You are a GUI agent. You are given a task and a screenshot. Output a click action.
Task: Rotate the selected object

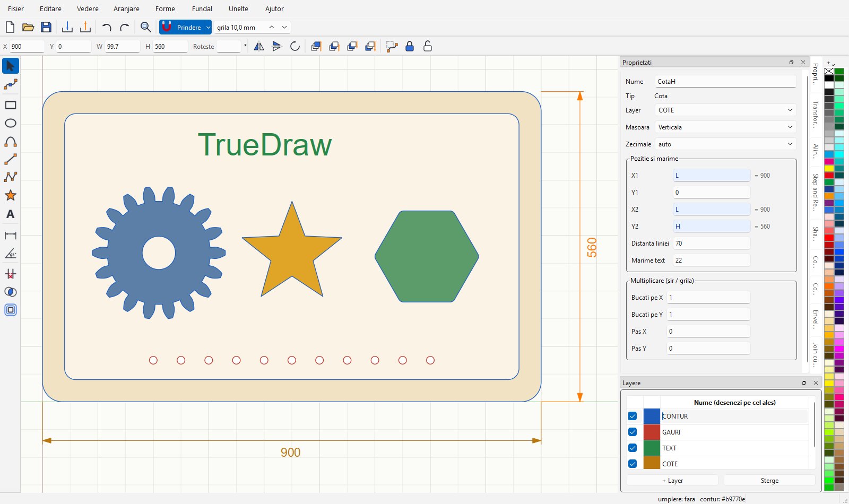[295, 46]
